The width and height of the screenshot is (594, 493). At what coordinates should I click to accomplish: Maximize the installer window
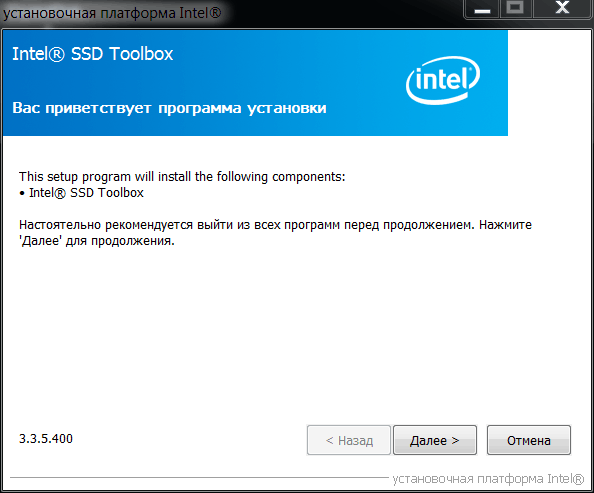[515, 8]
